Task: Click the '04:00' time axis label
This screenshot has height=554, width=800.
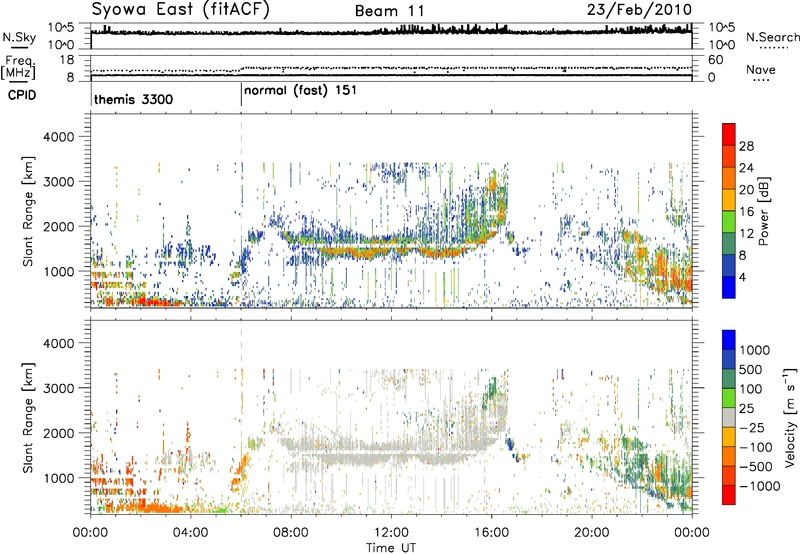Action: (x=190, y=533)
